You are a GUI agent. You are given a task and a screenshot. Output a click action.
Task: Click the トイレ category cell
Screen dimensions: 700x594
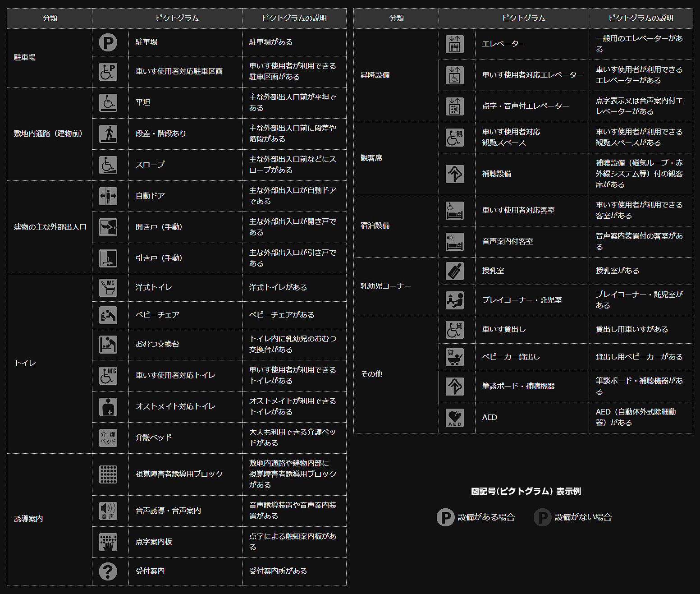[25, 364]
